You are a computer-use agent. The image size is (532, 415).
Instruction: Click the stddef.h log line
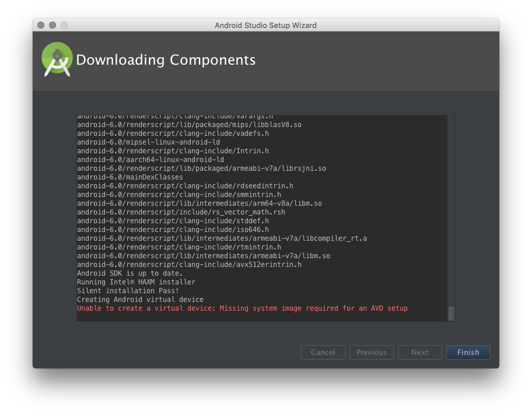(173, 221)
